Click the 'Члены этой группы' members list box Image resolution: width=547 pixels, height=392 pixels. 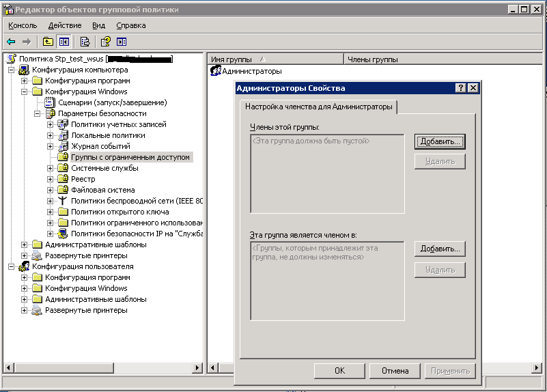327,173
